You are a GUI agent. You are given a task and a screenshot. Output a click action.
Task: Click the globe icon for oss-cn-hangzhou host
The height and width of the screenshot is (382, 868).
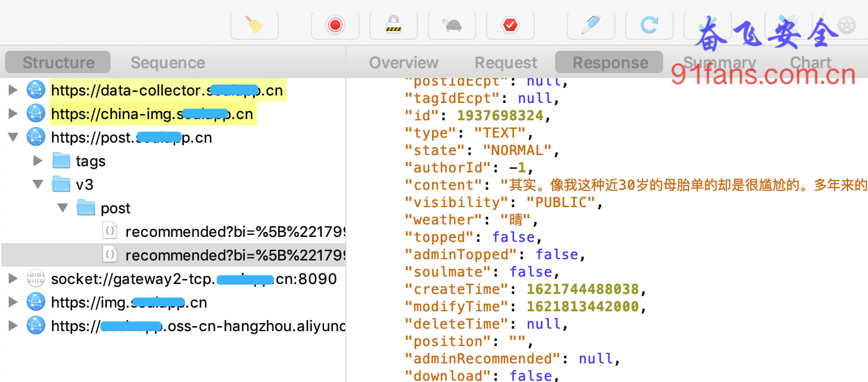(36, 326)
